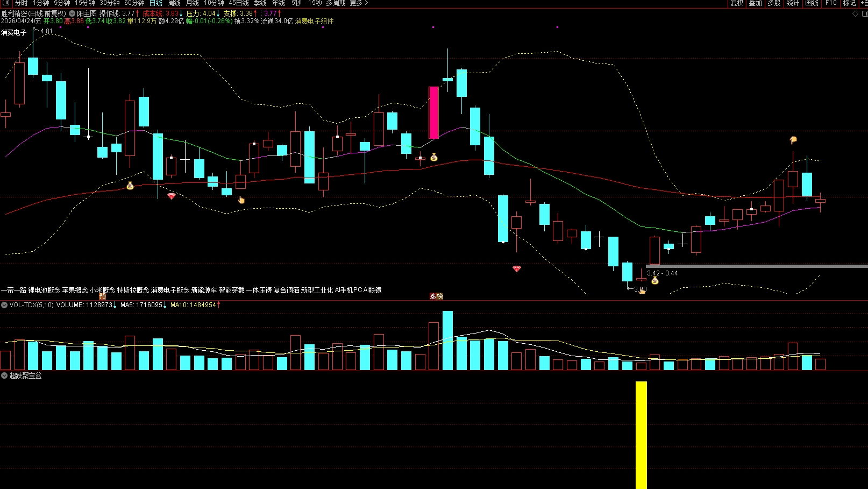Screen dimensions: 868x489
Task: Click the money bag icon on the red MA line
Action: pos(130,186)
